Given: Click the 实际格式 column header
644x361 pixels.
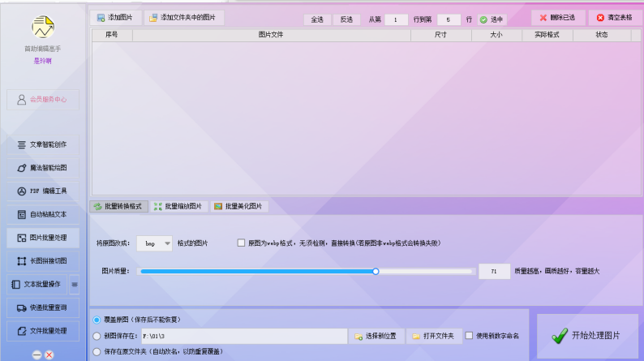Looking at the screenshot, I should (x=547, y=35).
